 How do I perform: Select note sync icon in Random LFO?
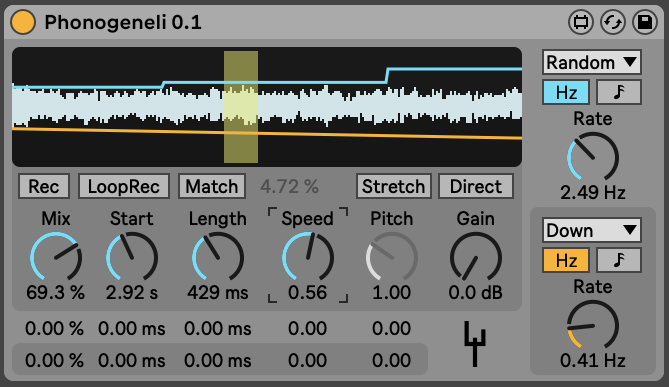point(619,92)
